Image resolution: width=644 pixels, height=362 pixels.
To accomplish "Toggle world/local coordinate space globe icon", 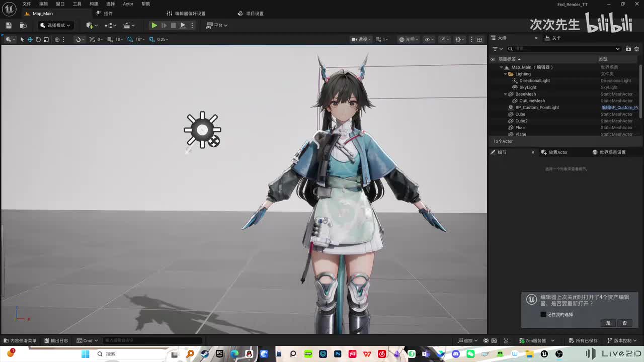I will click(57, 39).
